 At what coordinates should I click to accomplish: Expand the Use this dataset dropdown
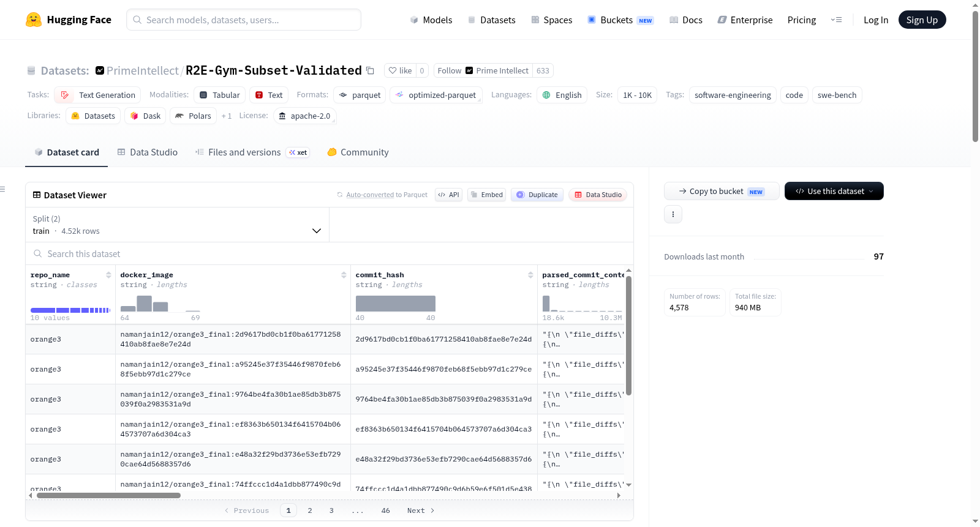[834, 191]
